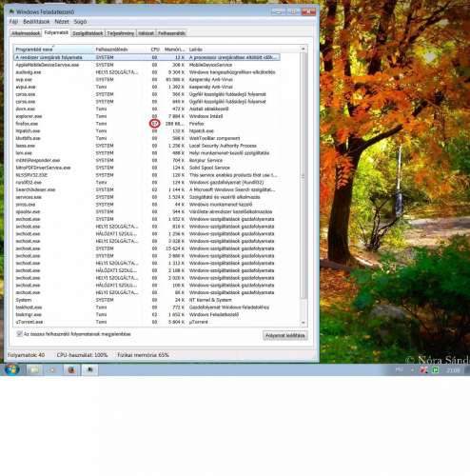Select the lsm.exe process
This screenshot has height=476, width=470.
(147, 153)
